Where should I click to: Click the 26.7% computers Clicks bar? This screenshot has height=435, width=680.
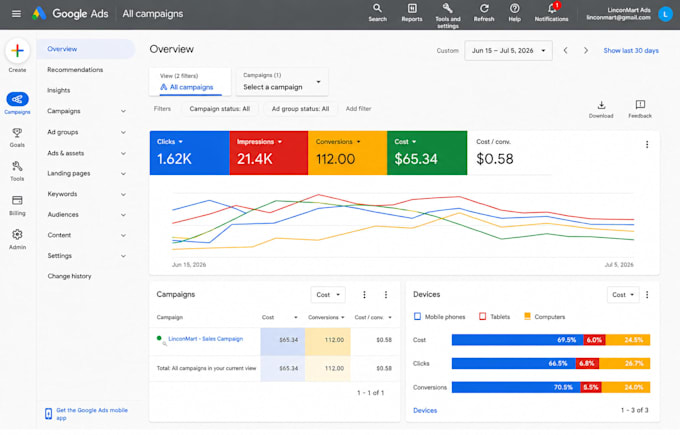click(624, 363)
